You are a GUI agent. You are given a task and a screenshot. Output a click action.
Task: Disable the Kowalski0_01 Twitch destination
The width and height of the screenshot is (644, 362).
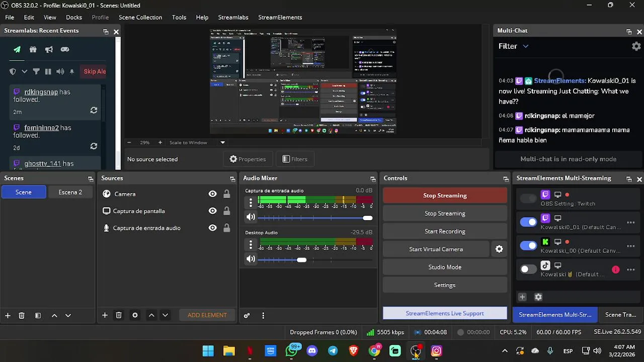528,222
